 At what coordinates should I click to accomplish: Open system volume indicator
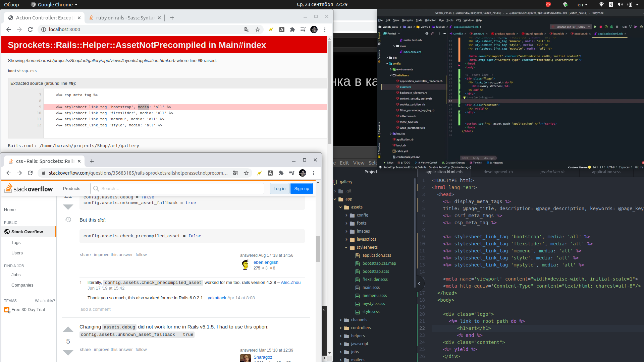click(x=620, y=4)
